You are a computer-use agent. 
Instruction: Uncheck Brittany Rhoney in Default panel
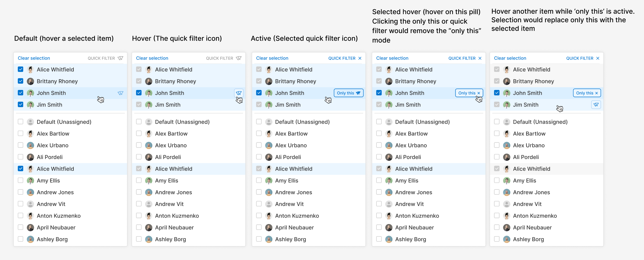(21, 81)
